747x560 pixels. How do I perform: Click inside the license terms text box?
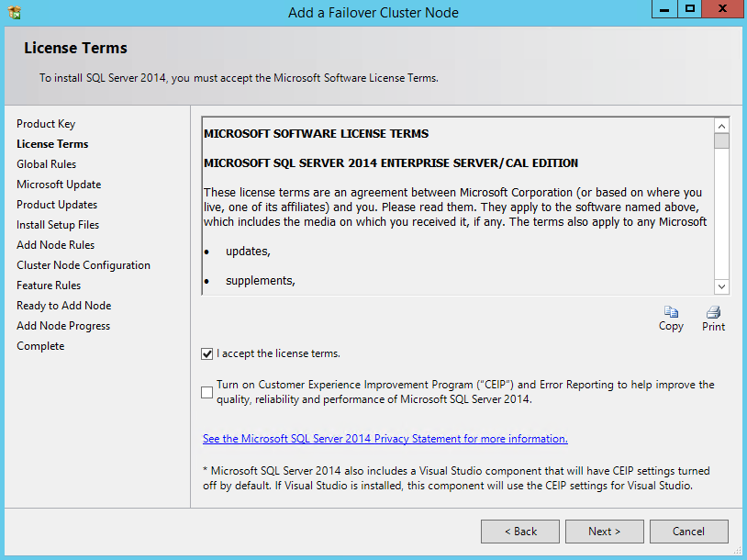457,220
